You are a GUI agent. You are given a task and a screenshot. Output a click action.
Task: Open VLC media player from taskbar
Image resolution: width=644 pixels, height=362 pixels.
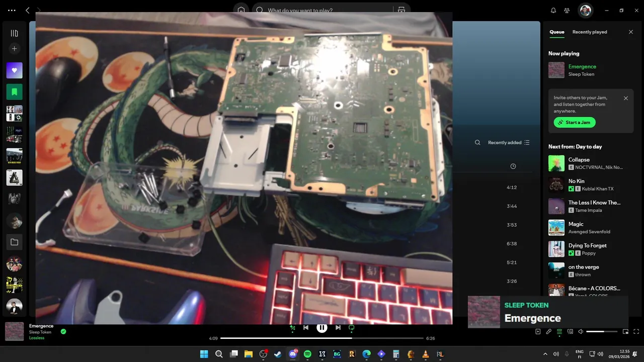point(425,354)
